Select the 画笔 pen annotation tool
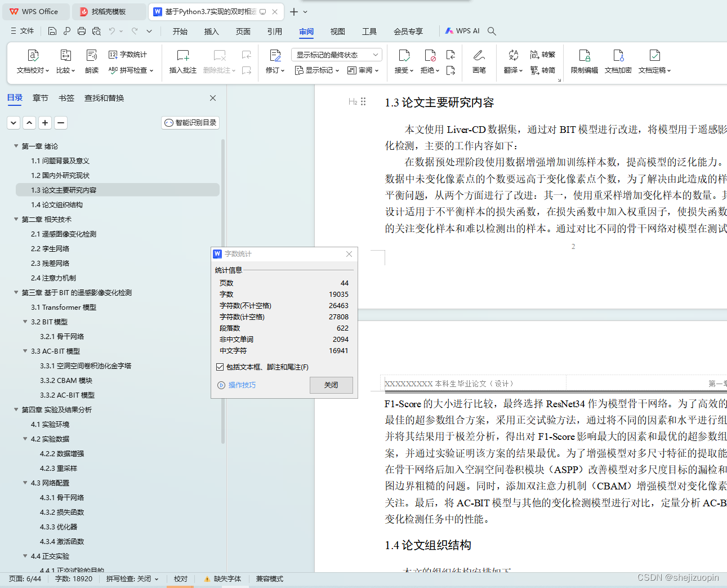This screenshot has height=588, width=727. click(479, 62)
